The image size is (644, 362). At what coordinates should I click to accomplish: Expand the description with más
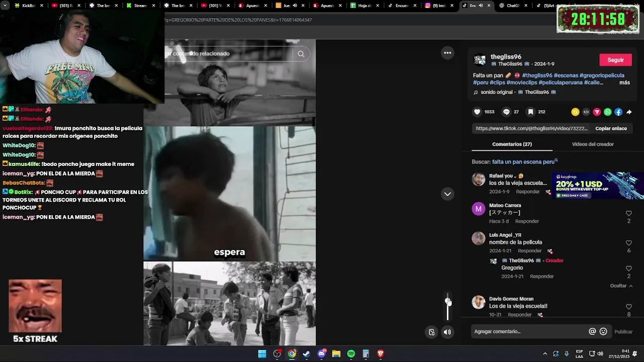coord(624,82)
